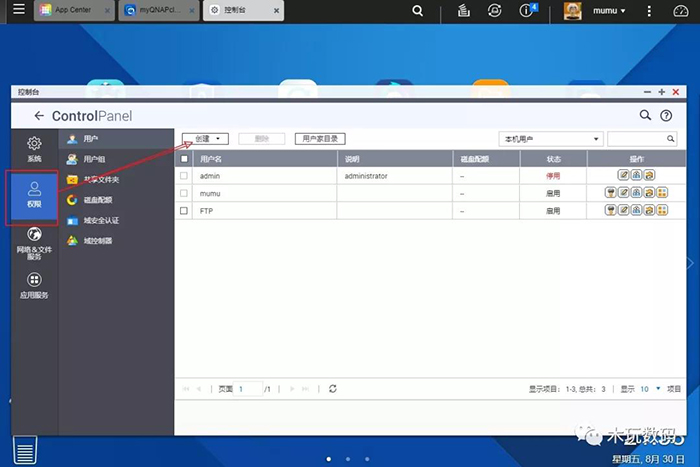Check the admin user checkbox
The width and height of the screenshot is (700, 467).
pyautogui.click(x=184, y=175)
